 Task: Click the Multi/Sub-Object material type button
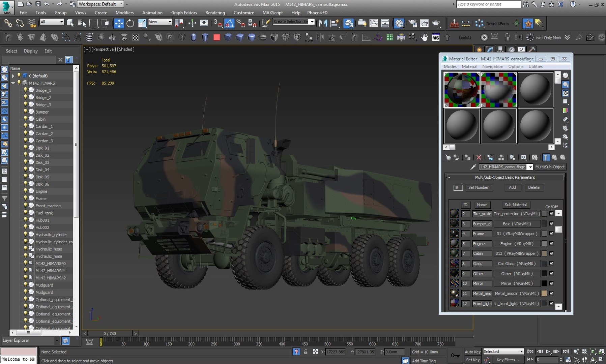click(550, 167)
